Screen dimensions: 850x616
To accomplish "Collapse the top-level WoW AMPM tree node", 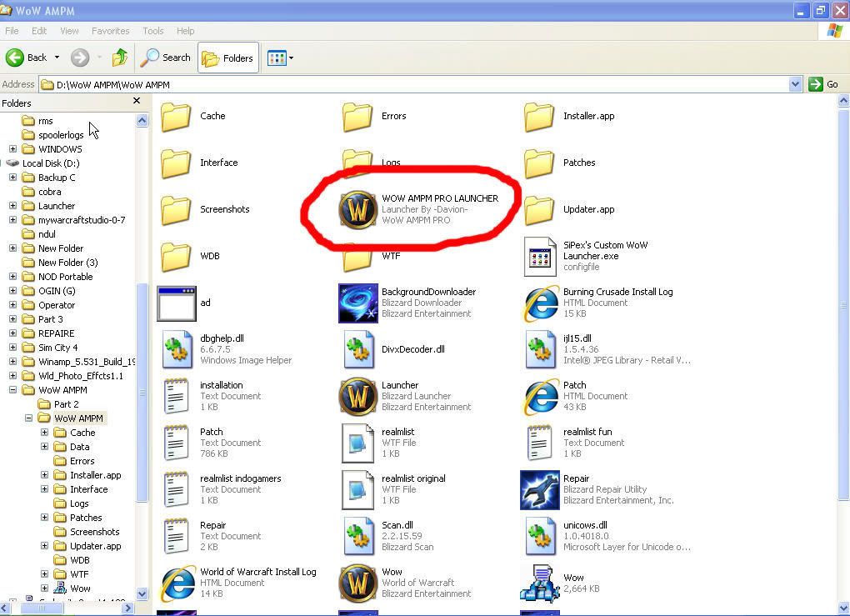I will point(13,390).
